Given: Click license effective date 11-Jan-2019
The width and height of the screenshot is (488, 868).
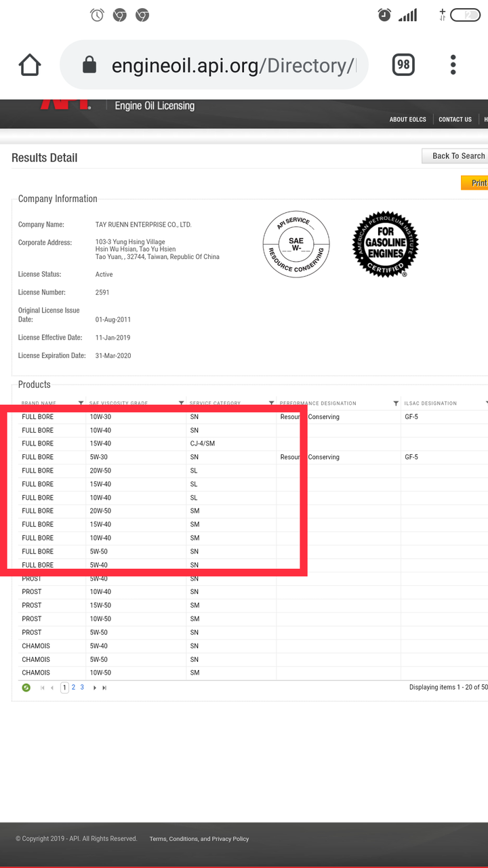Looking at the screenshot, I should [113, 338].
